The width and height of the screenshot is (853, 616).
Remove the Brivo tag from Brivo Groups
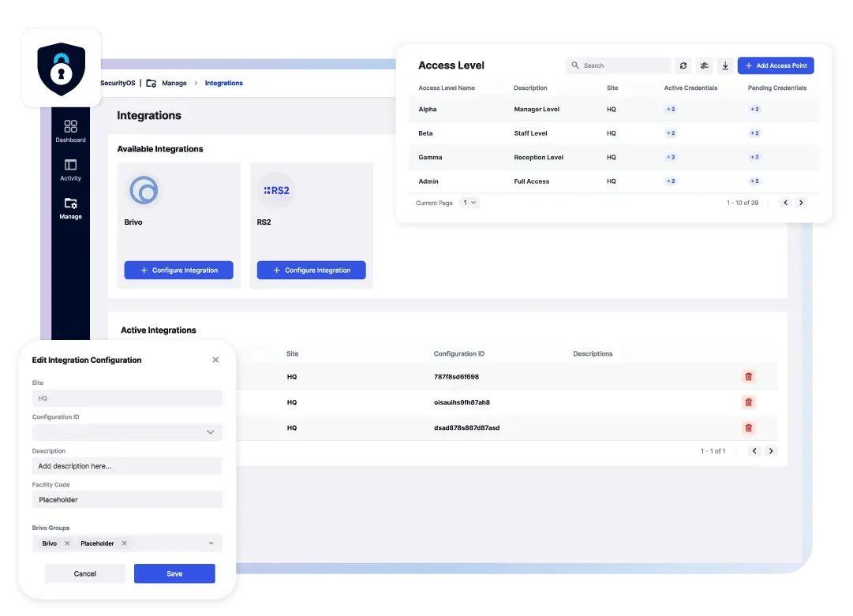click(67, 543)
